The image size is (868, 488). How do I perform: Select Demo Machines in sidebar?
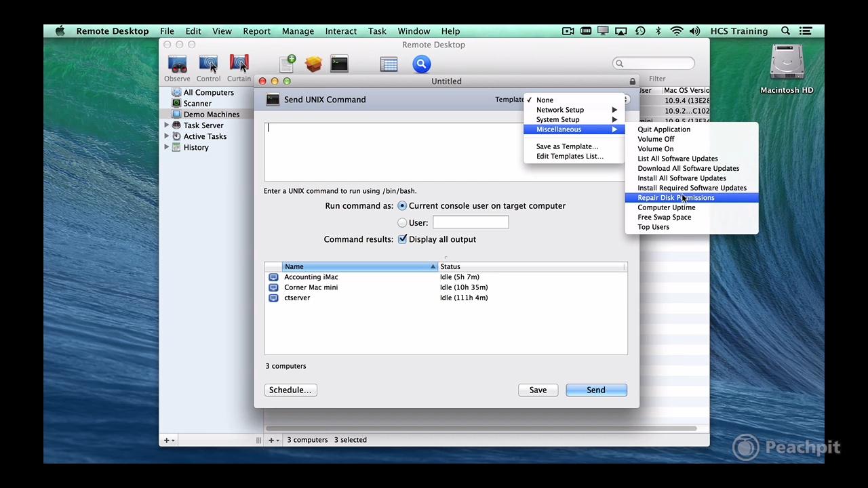tap(211, 115)
